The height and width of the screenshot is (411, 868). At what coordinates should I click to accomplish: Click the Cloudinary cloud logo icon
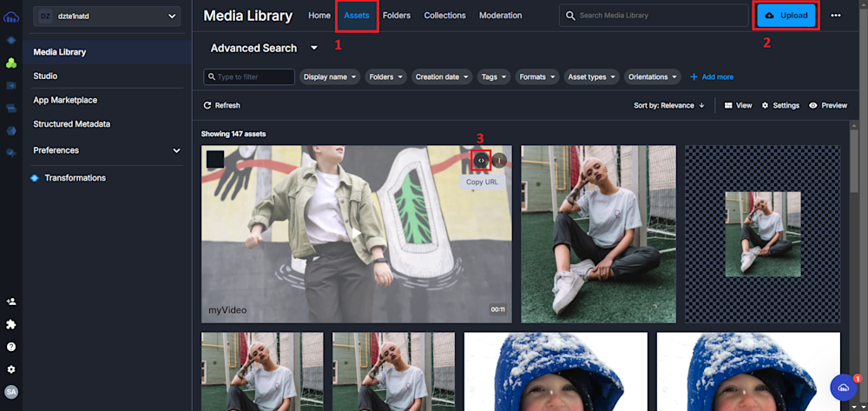[x=11, y=17]
